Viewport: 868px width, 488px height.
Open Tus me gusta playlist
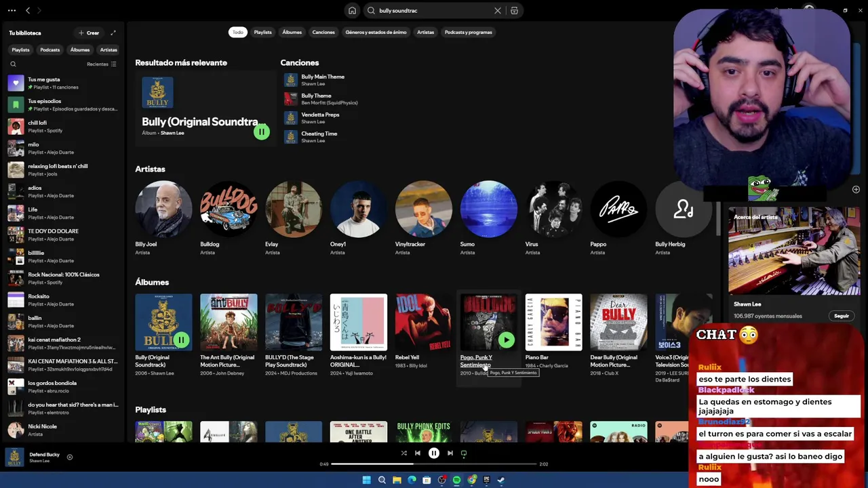[64, 83]
